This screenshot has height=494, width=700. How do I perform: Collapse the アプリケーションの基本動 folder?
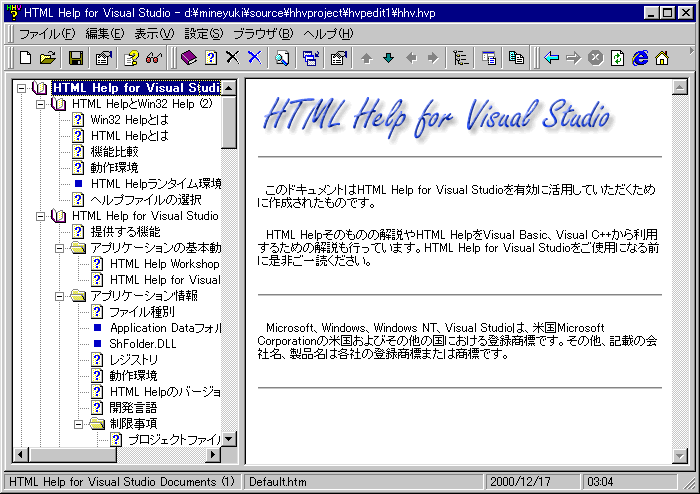59,248
